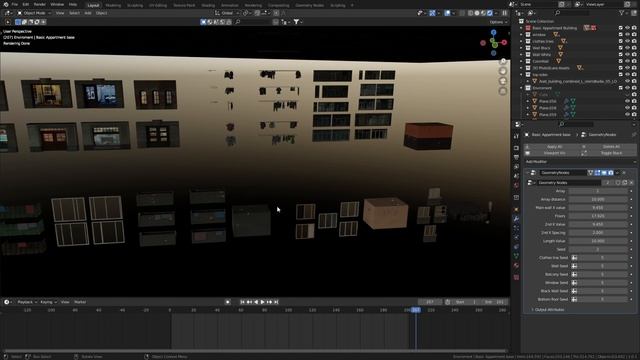This screenshot has width=640, height=360.
Task: Toggle modifier render visibility camera icon
Action: (611, 173)
